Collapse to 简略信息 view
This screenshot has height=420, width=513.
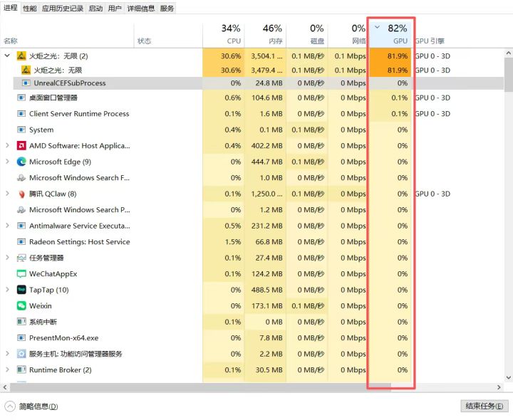pyautogui.click(x=32, y=406)
